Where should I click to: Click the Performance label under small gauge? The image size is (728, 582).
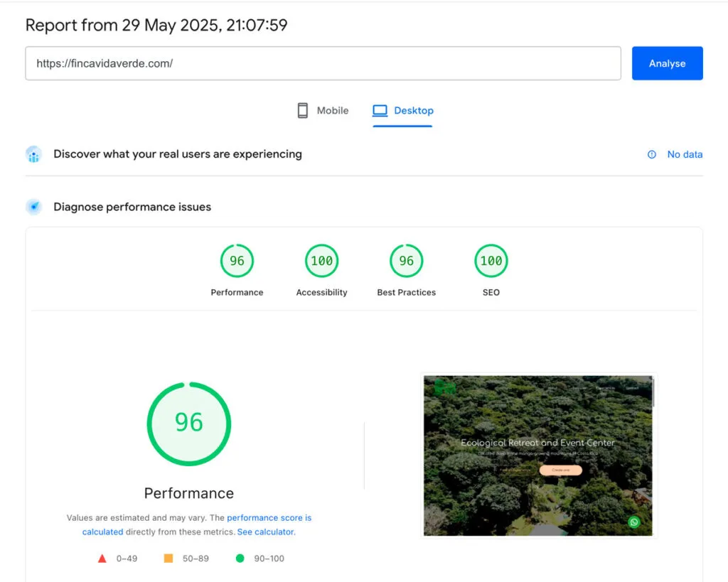click(237, 292)
